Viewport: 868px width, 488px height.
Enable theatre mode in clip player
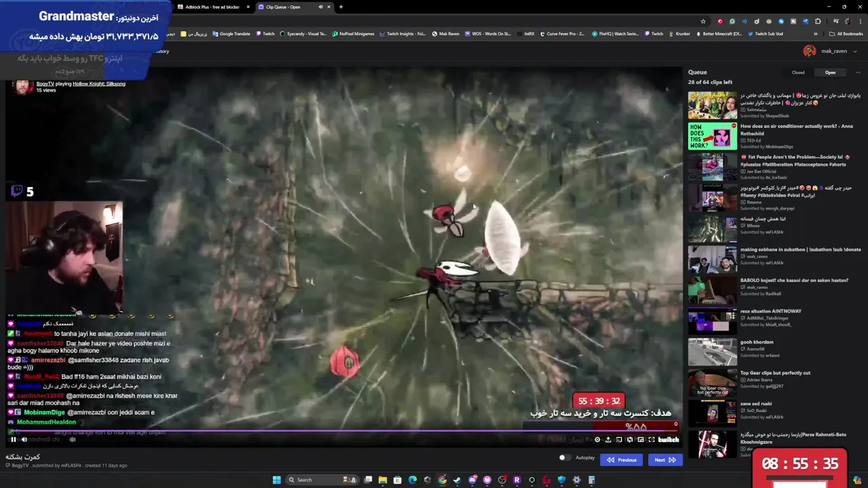point(641,439)
